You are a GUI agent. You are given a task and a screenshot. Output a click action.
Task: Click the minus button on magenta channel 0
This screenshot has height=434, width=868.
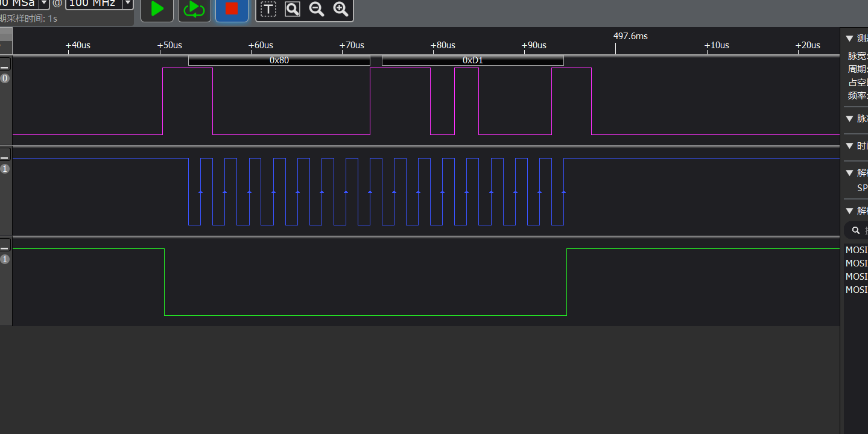(5, 65)
